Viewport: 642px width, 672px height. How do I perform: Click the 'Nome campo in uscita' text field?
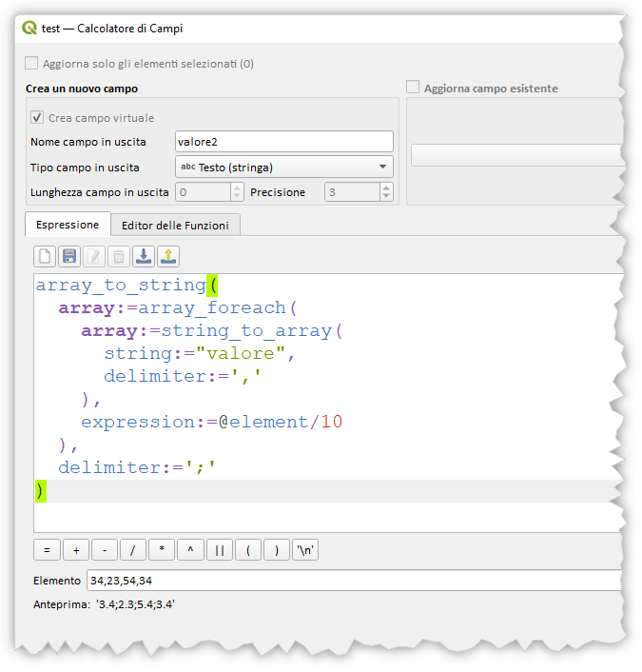(x=284, y=142)
